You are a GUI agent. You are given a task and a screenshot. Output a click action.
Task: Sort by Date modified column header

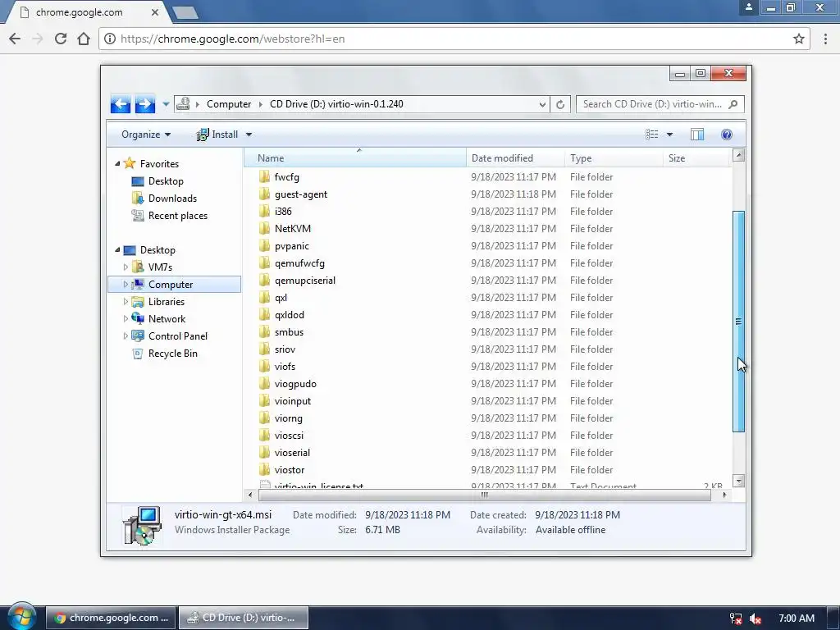515,158
